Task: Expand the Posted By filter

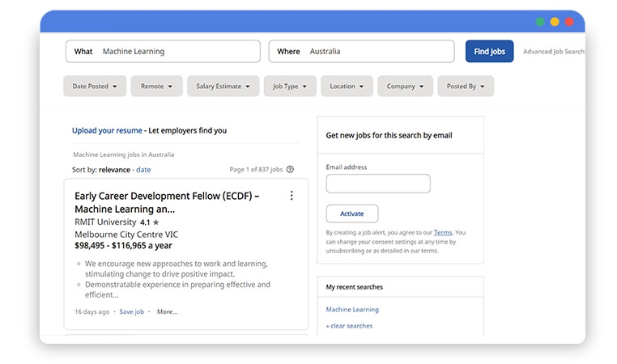Action: pyautogui.click(x=466, y=87)
